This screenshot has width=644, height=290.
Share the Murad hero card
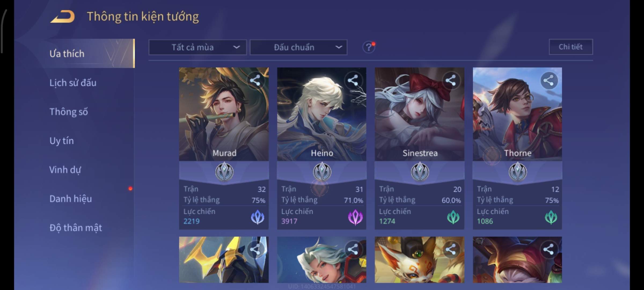(x=255, y=80)
